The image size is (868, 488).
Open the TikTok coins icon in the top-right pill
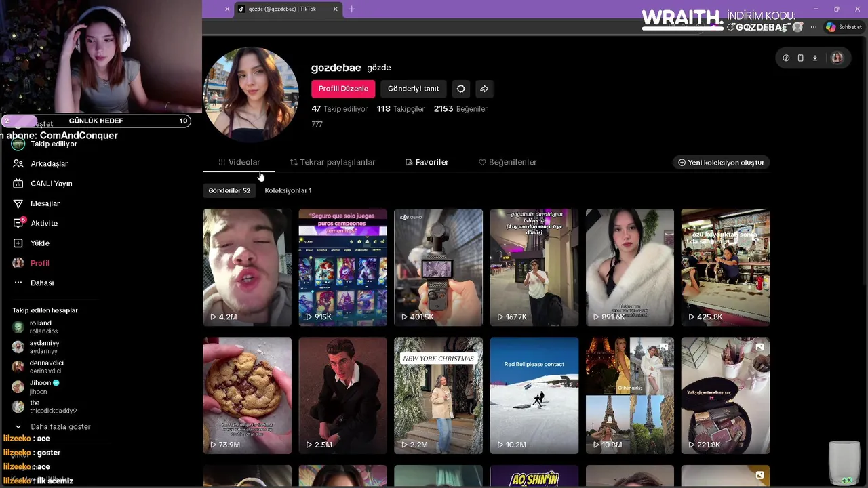click(786, 58)
